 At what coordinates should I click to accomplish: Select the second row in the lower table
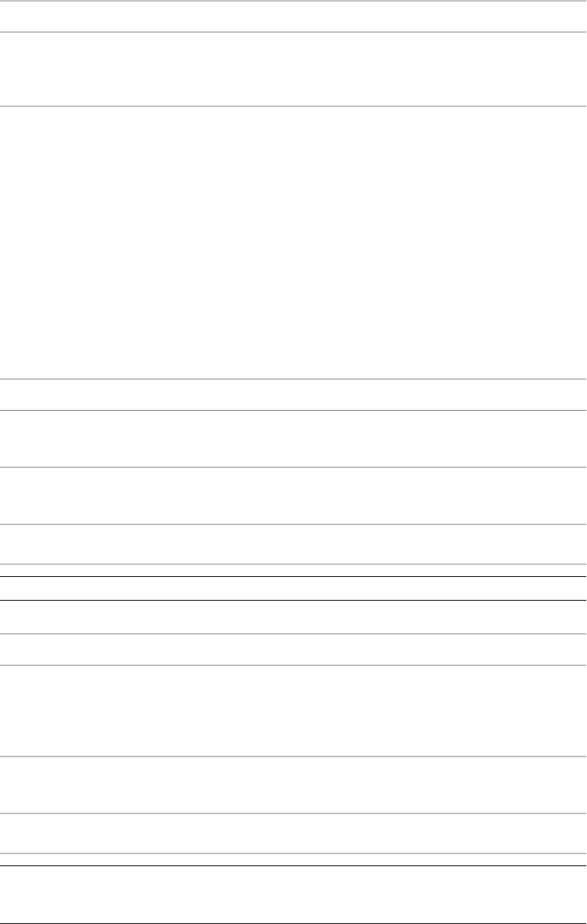click(293, 649)
